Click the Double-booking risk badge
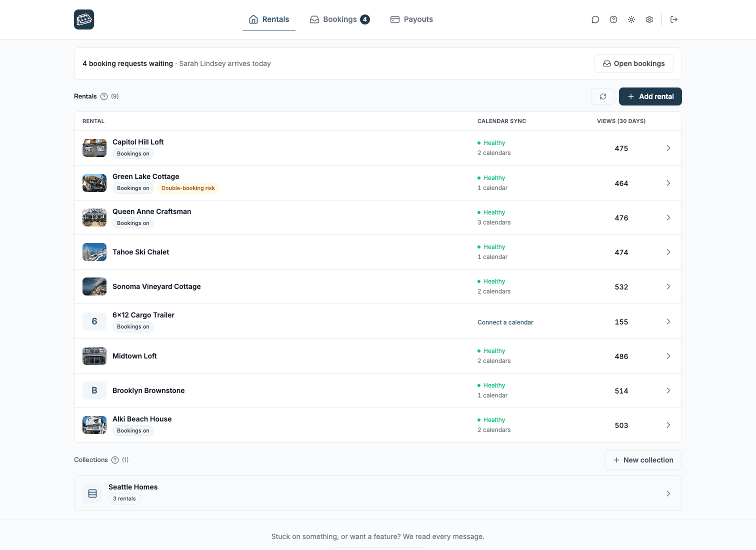The image size is (756, 550). [x=188, y=188]
